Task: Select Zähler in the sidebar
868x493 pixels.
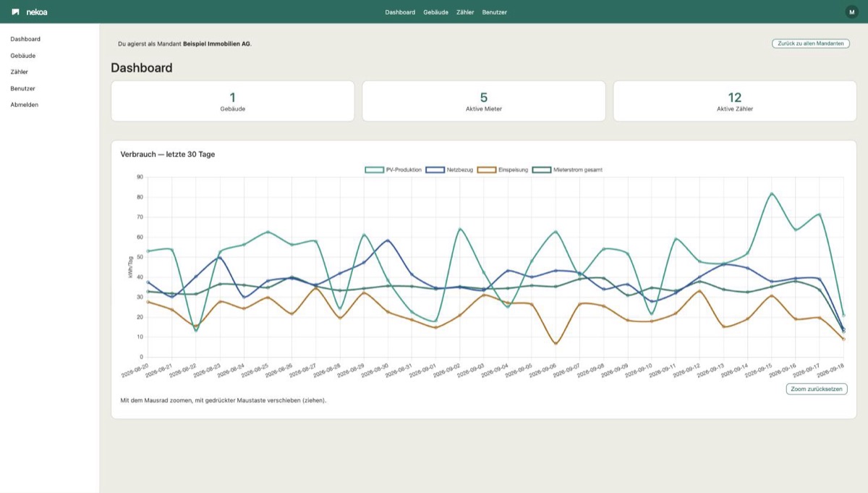Action: [19, 72]
